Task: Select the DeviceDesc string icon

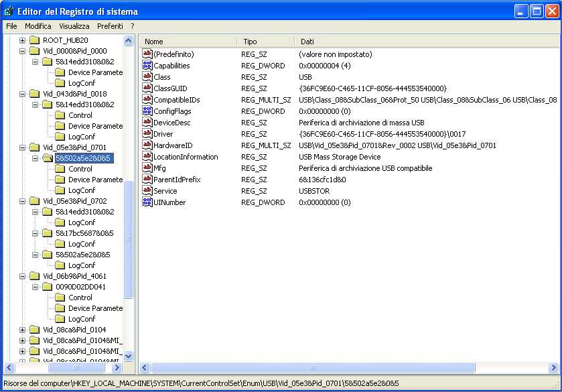Action: coord(147,123)
